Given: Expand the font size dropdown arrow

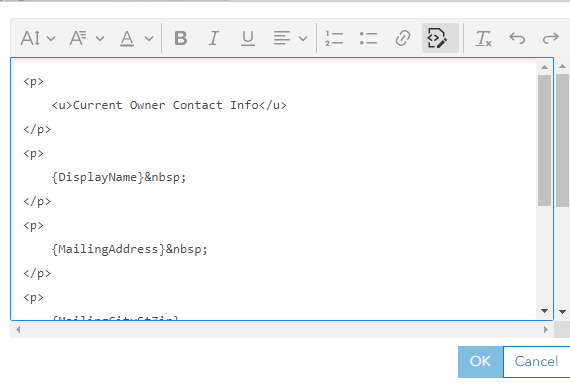Looking at the screenshot, I should point(51,38).
